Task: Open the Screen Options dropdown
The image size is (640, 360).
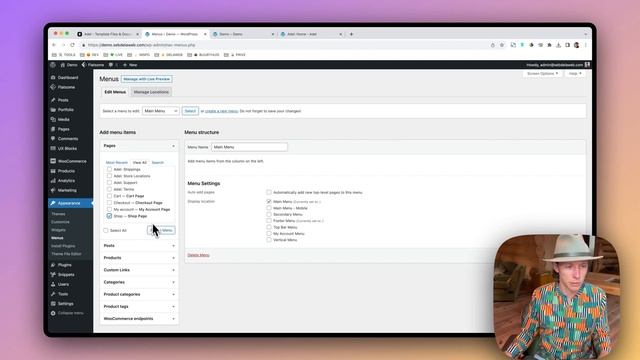Action: [x=542, y=73]
